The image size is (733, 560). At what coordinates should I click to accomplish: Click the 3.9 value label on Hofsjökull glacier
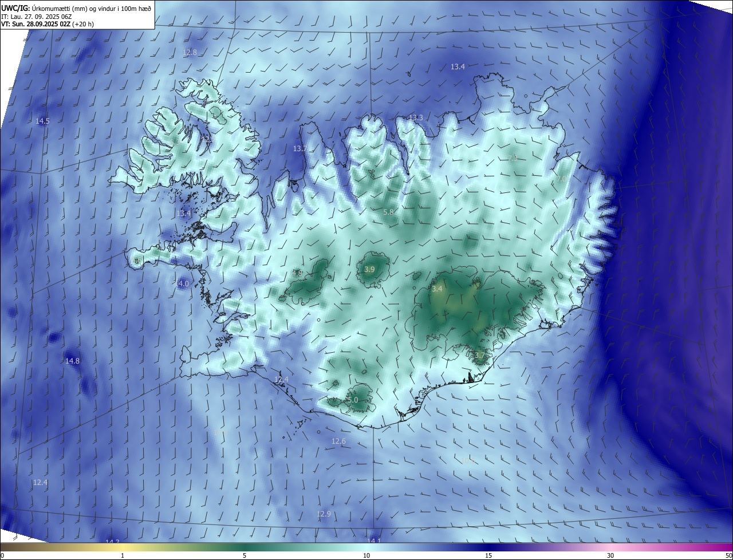369,269
